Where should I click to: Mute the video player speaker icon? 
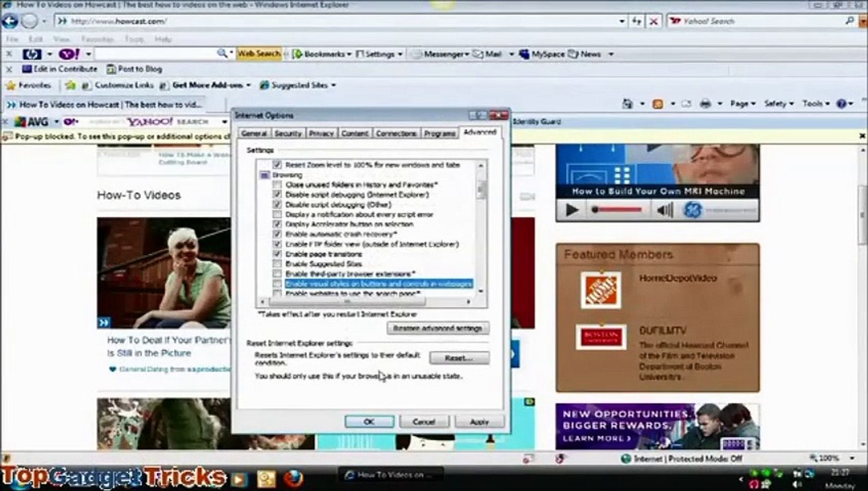click(665, 210)
